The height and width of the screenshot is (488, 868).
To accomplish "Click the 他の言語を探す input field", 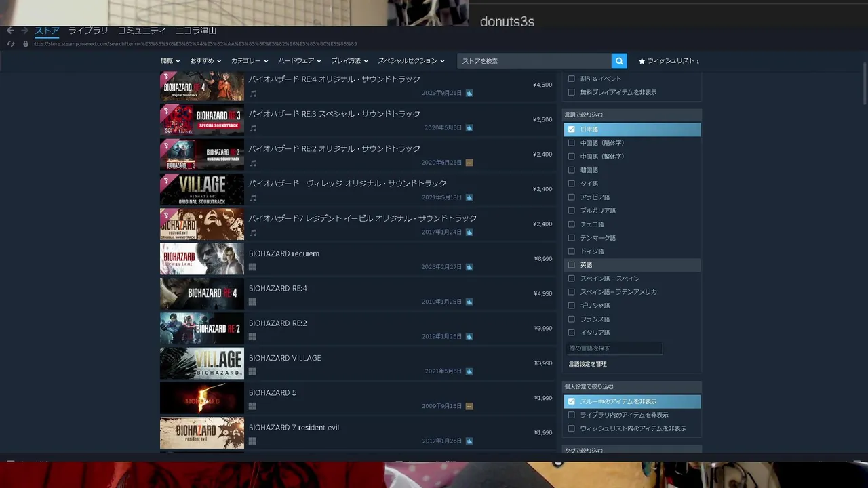I will click(614, 348).
